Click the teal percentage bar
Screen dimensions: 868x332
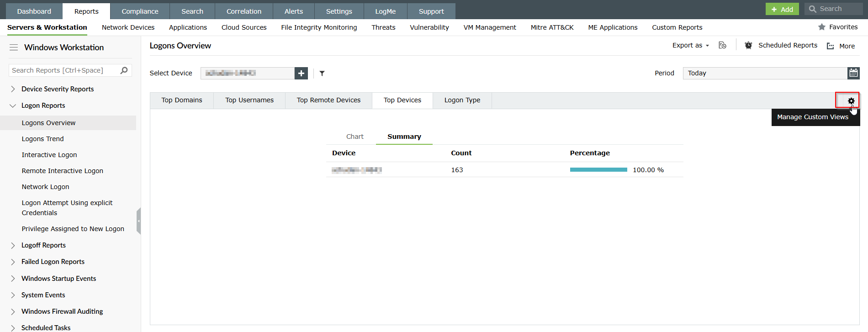click(598, 170)
